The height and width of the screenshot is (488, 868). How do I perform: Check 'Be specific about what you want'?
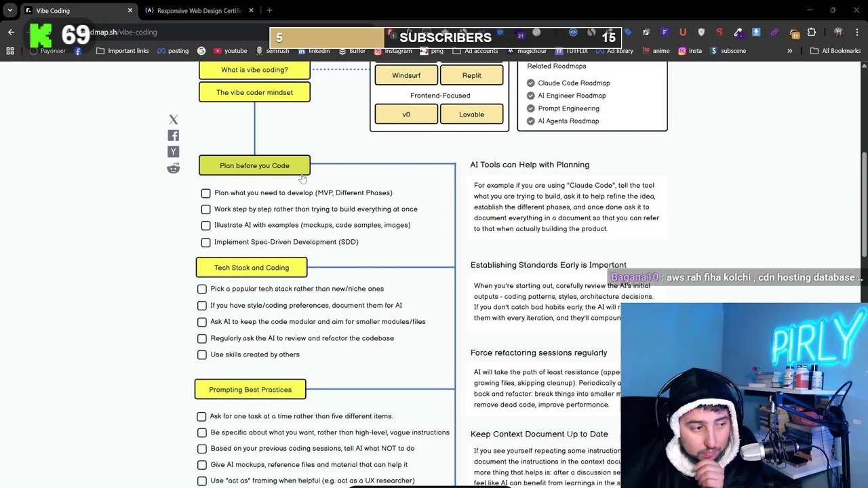[x=201, y=432]
